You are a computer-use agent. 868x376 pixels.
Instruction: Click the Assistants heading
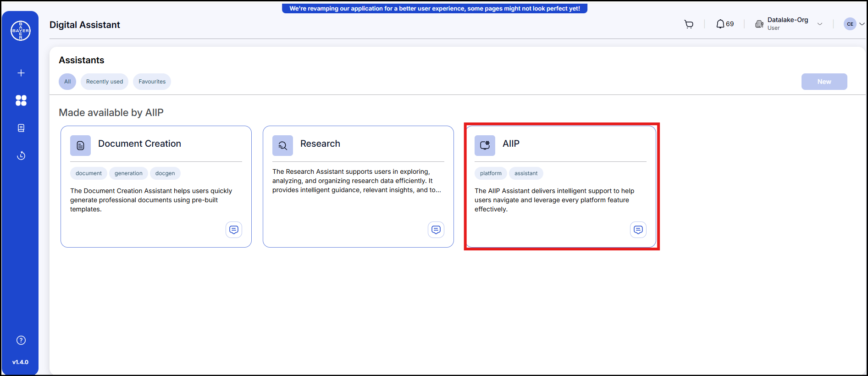82,60
